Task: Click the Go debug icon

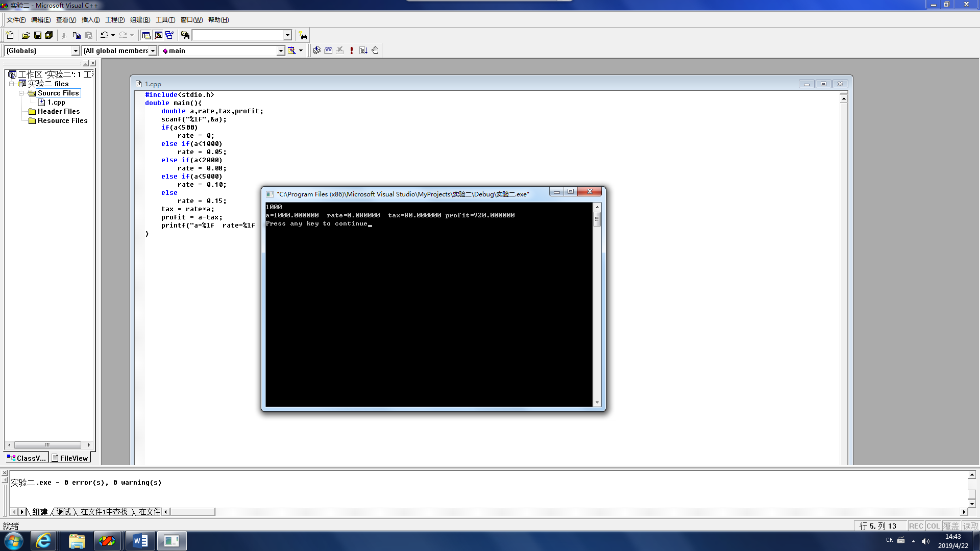Action: click(x=363, y=51)
